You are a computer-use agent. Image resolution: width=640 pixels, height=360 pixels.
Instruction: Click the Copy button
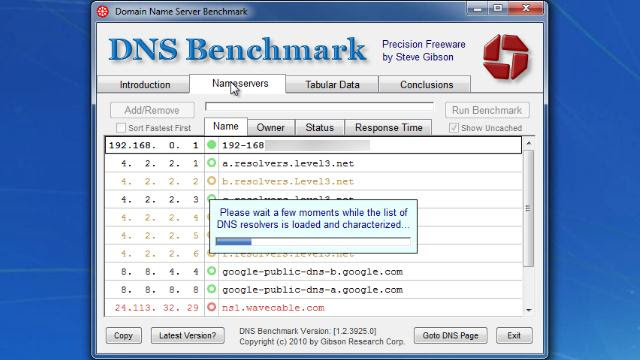pos(123,336)
